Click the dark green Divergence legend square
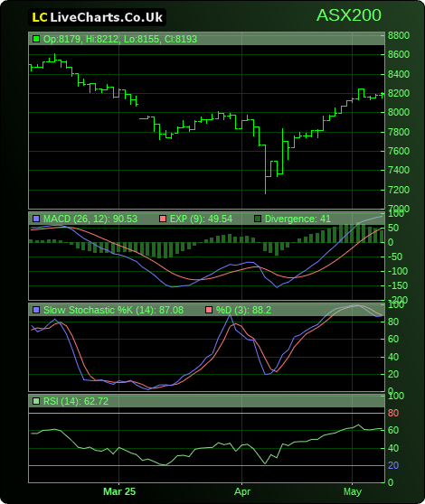Screen dimensions: 425x504 [x=258, y=219]
